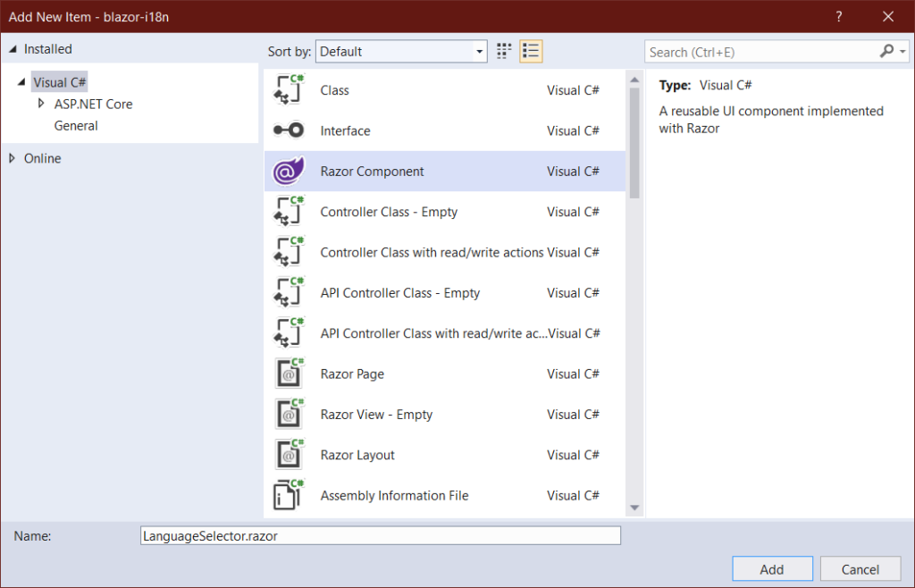Select ASP.NET Core category
Image resolution: width=915 pixels, height=588 pixels.
point(93,104)
